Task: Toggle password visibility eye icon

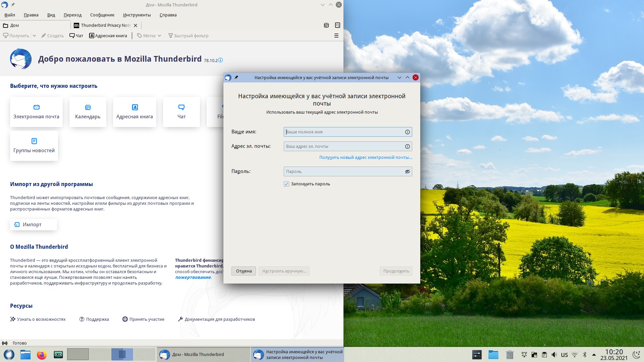Action: click(x=407, y=172)
